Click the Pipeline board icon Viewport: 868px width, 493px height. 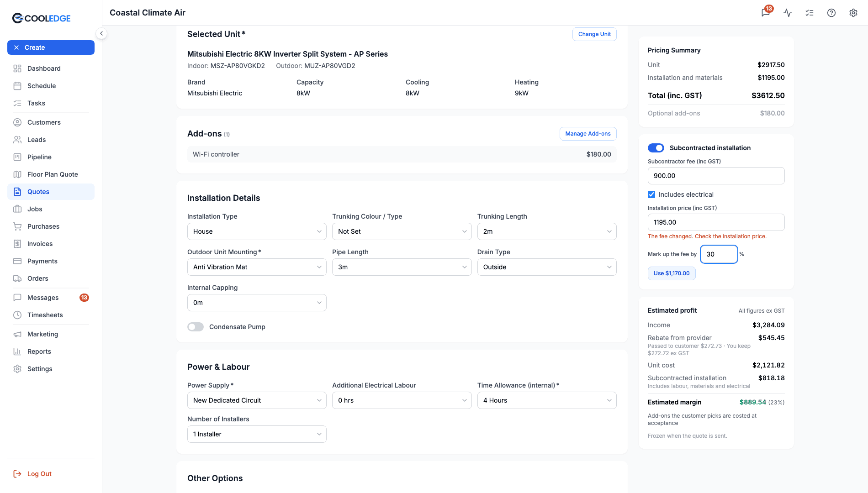pyautogui.click(x=17, y=157)
